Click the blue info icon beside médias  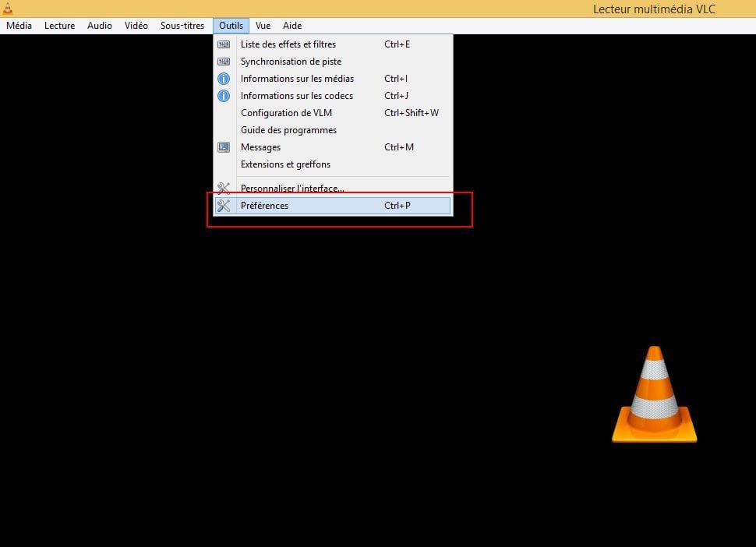(x=224, y=79)
